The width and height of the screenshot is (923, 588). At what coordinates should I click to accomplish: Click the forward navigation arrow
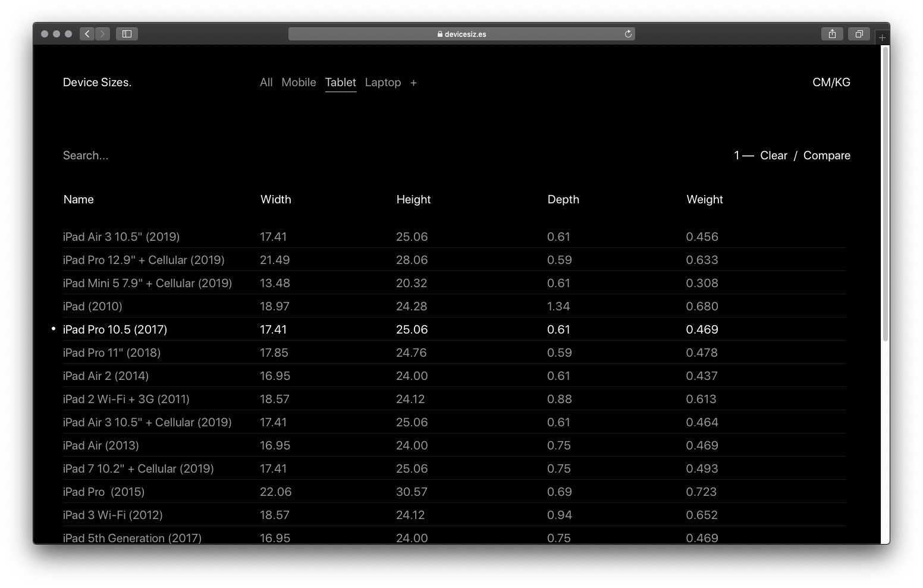click(102, 34)
